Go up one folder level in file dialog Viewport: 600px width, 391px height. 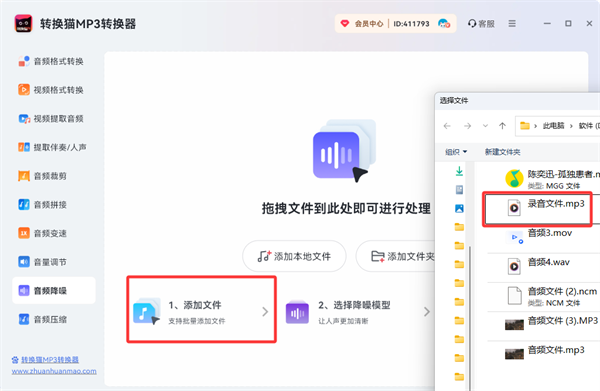502,126
